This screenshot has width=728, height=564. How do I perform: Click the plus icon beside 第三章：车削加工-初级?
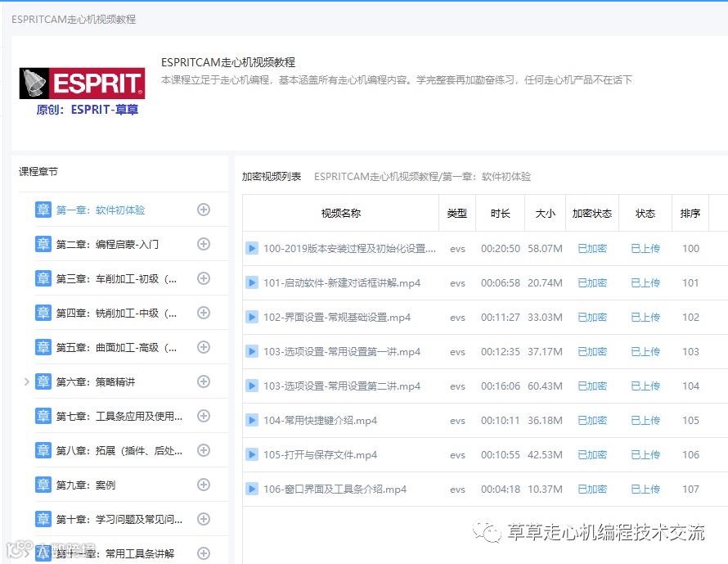[204, 278]
